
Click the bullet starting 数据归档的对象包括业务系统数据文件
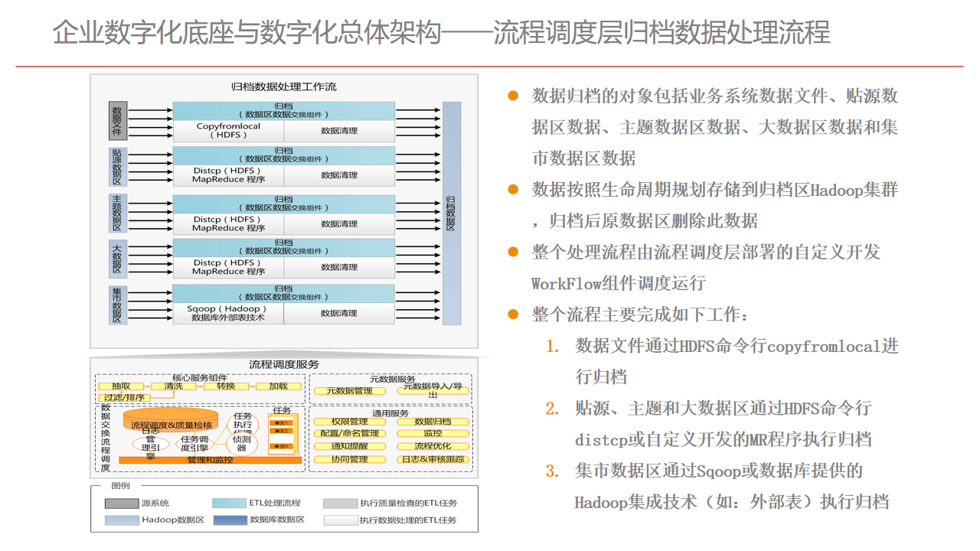pos(715,127)
